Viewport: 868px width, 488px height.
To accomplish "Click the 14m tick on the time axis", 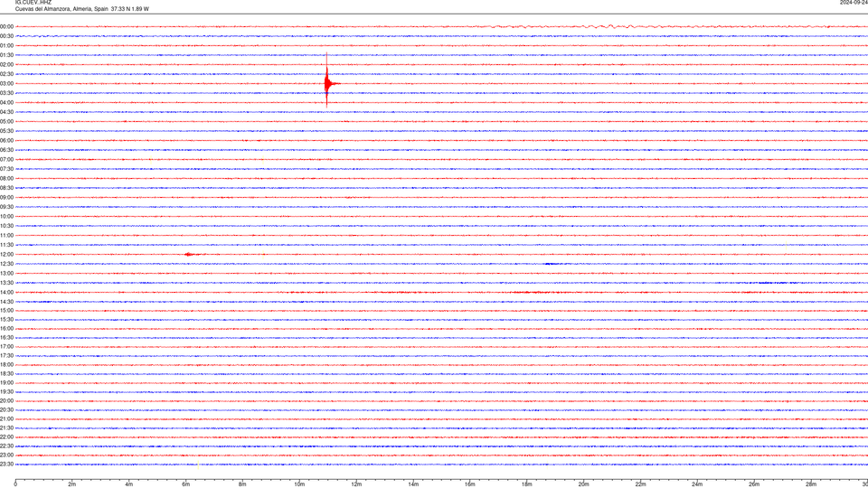I will coord(413,484).
